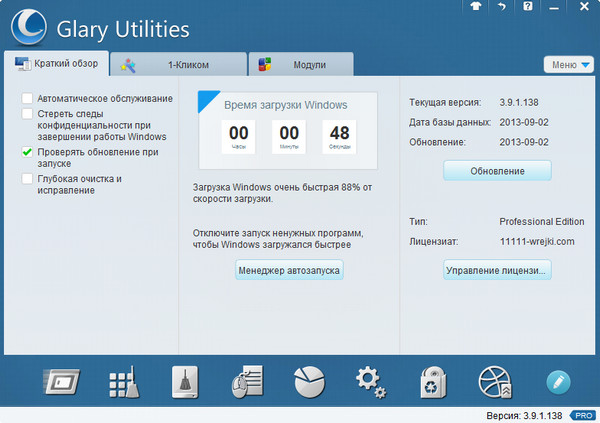Open the Context Menu Manager mouse icon
Image resolution: width=600 pixels, height=423 pixels.
click(x=246, y=382)
